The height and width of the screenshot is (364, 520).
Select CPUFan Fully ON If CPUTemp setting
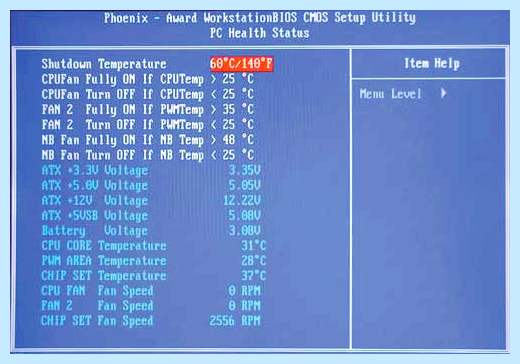tap(148, 79)
